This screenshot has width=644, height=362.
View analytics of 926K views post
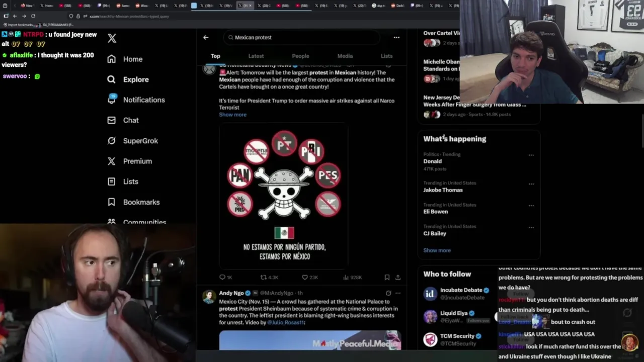pos(352,278)
